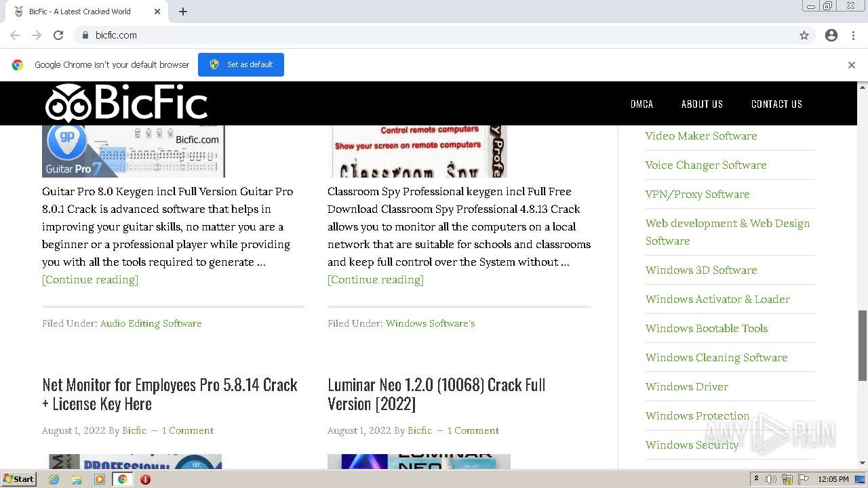The width and height of the screenshot is (868, 488).
Task: Open the ABOUT US menu item
Action: tap(702, 104)
